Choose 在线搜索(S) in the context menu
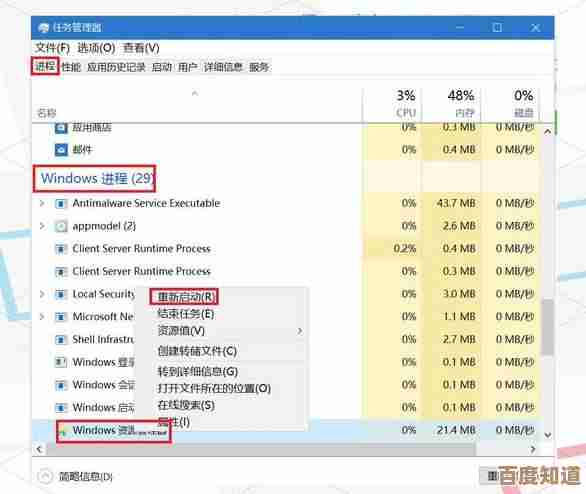Screen dimensions: 586x494 186,405
